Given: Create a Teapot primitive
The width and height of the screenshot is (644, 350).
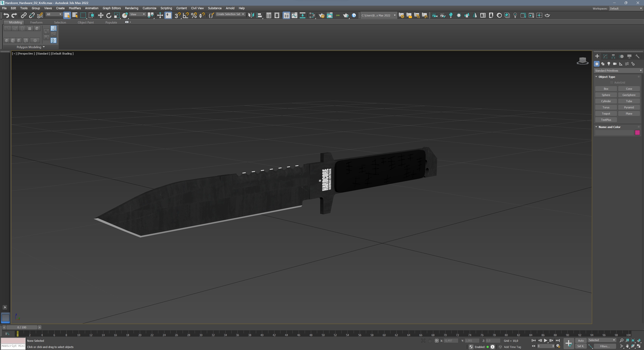Looking at the screenshot, I should pos(606,114).
